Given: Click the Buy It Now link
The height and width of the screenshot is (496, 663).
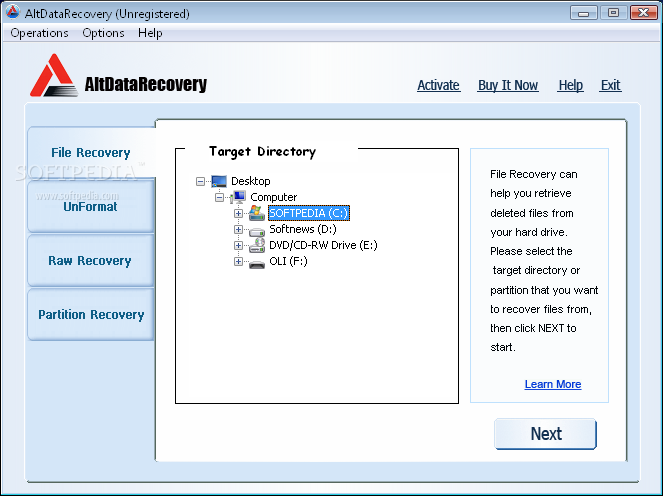Looking at the screenshot, I should click(508, 85).
